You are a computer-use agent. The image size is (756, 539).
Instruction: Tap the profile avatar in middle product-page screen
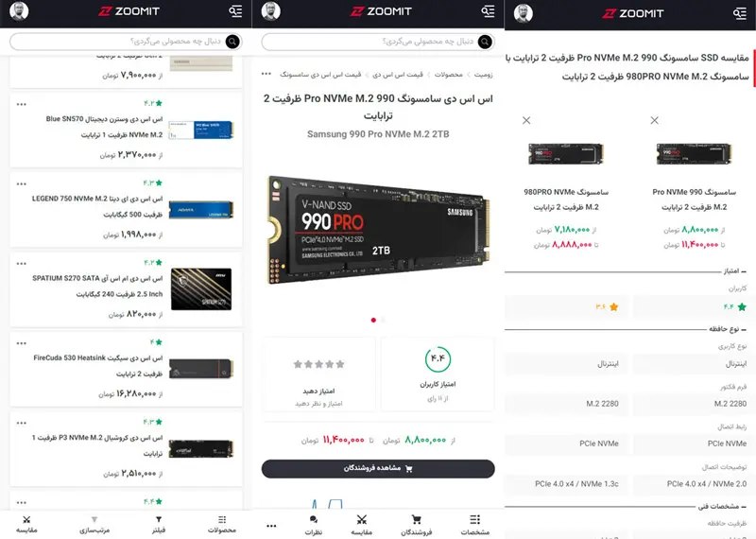click(x=271, y=11)
